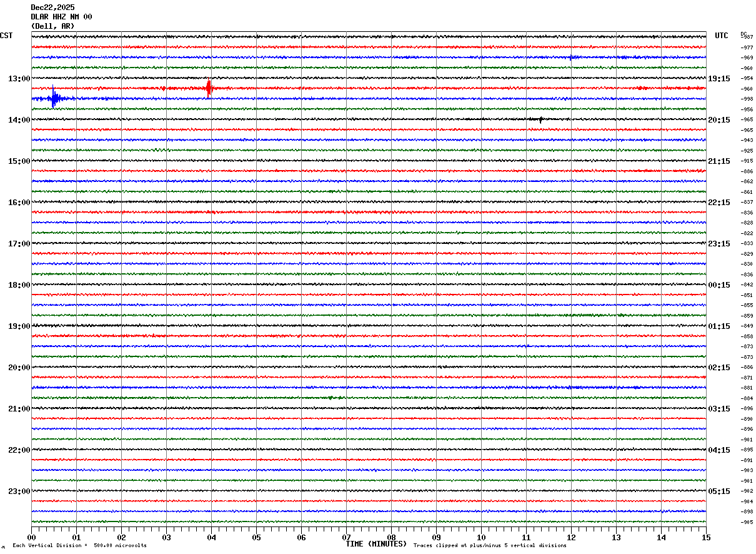This screenshot has width=756, height=554.
Task: Click the Dec22,2025 date header
Action: pos(52,8)
